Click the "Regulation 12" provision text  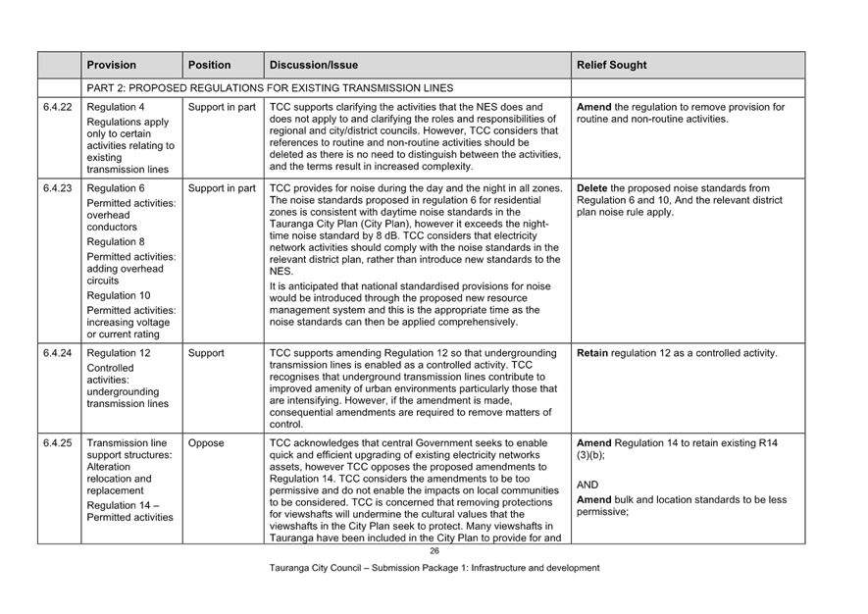coord(119,353)
